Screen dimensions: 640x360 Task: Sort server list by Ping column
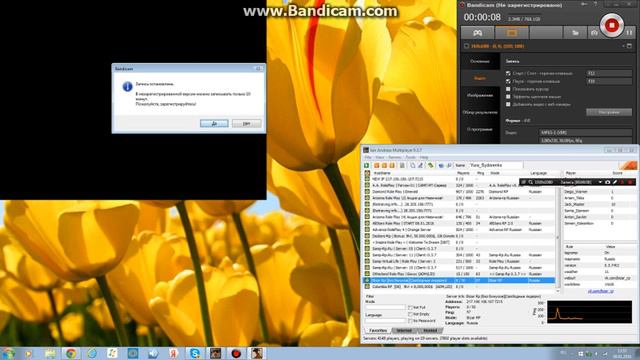(481, 173)
